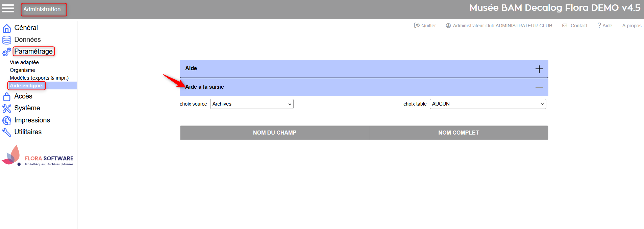Click the NOM DU CHAMP column header
The height and width of the screenshot is (229, 644).
click(x=274, y=133)
